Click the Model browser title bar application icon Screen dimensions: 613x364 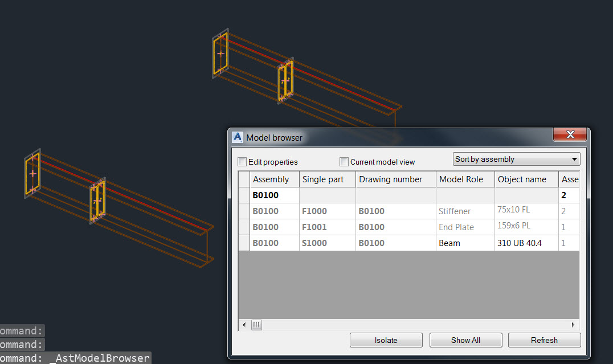pyautogui.click(x=237, y=137)
